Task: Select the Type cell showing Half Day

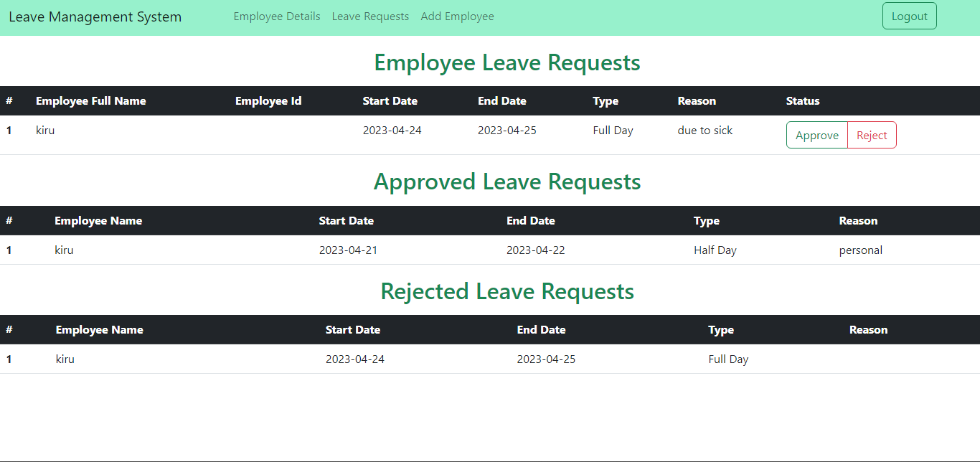Action: [715, 250]
